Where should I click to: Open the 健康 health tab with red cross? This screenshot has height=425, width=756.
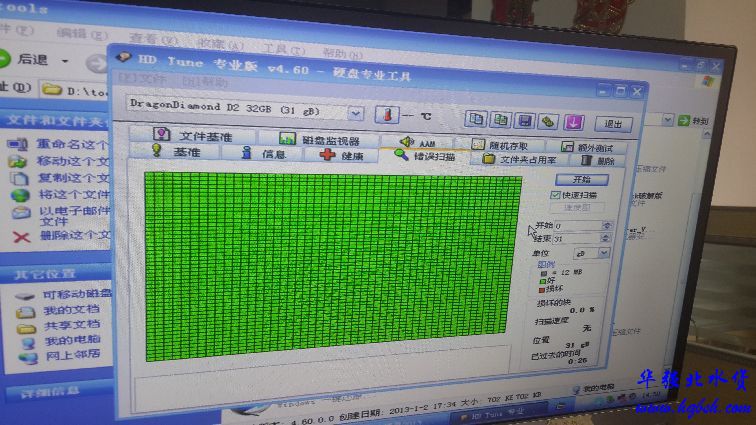pos(341,155)
